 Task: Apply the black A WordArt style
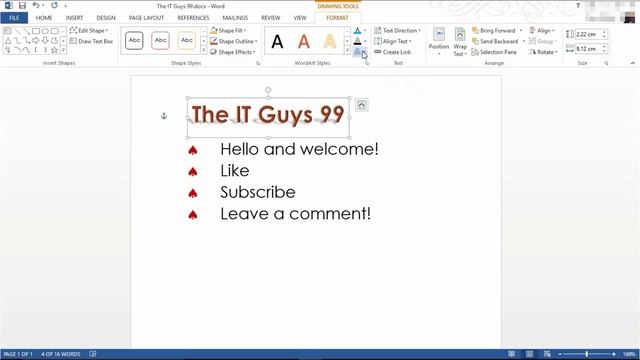(277, 41)
